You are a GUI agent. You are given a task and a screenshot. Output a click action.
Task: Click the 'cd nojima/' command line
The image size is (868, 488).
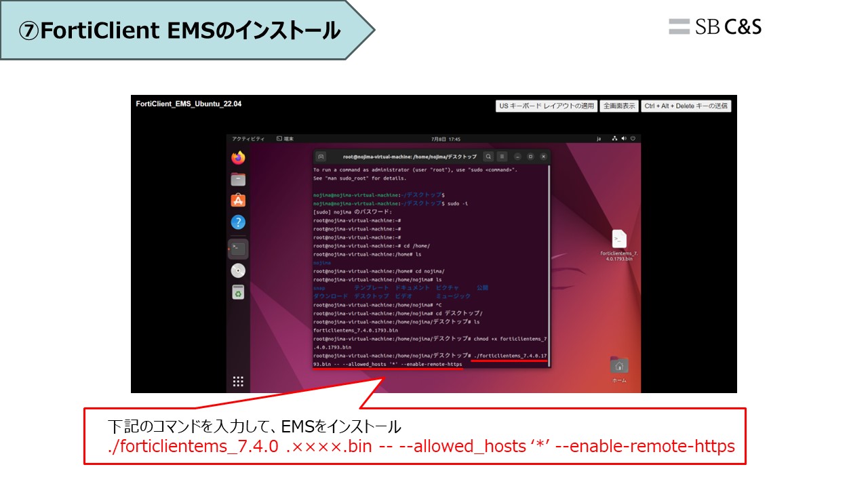(x=380, y=270)
